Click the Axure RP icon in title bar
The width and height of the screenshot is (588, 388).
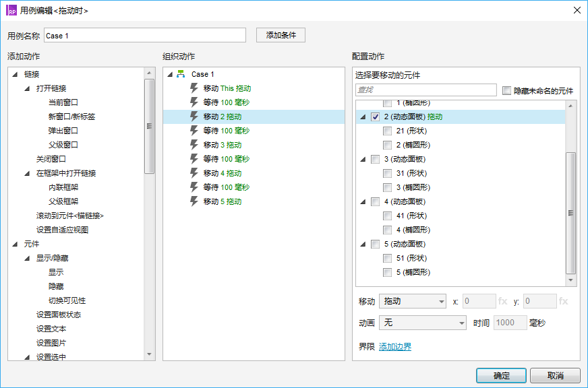[x=11, y=10]
